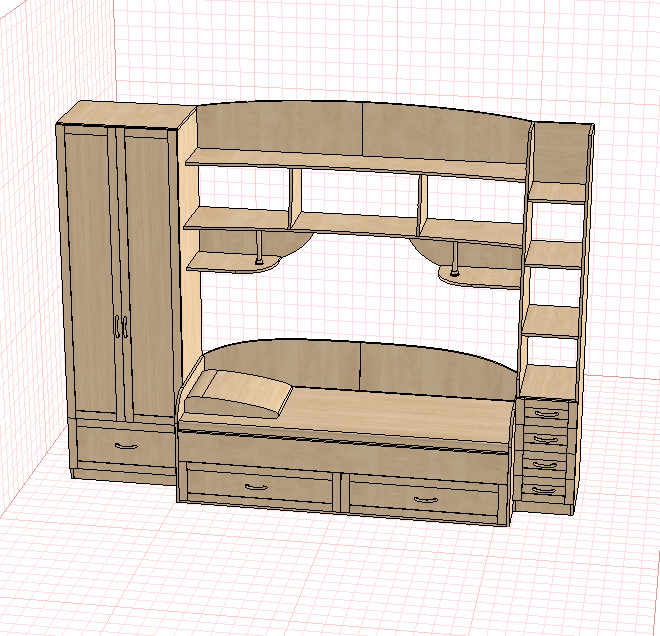This screenshot has width=660, height=636.
Task: Select the left under-bed drawer front
Action: coord(260,486)
